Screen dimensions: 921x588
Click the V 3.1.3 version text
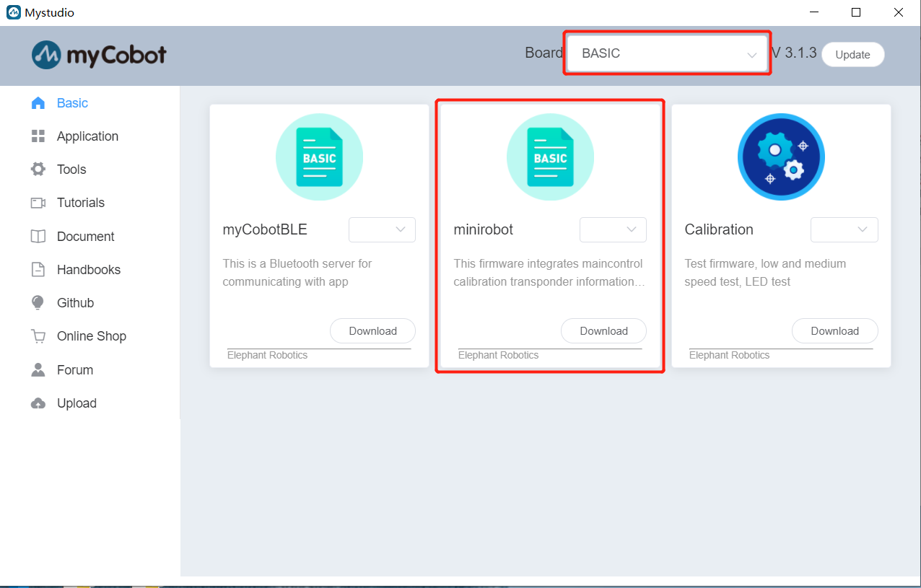[794, 53]
